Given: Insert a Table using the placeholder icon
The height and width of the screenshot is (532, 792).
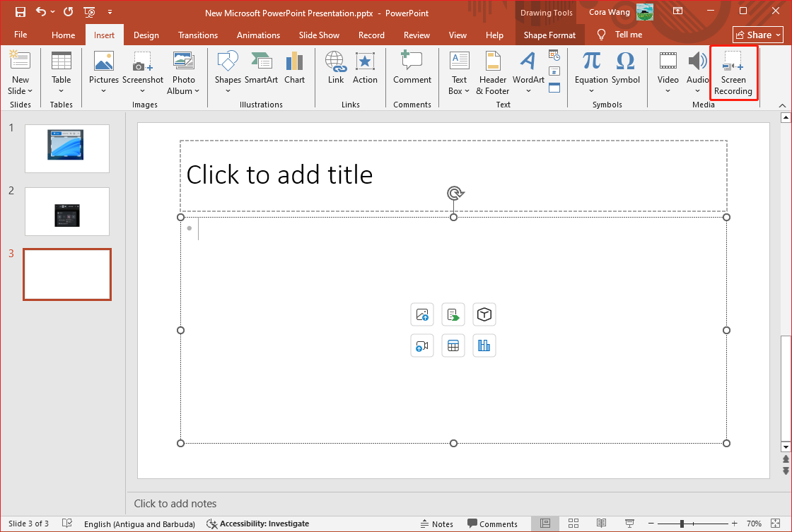Looking at the screenshot, I should click(x=453, y=345).
